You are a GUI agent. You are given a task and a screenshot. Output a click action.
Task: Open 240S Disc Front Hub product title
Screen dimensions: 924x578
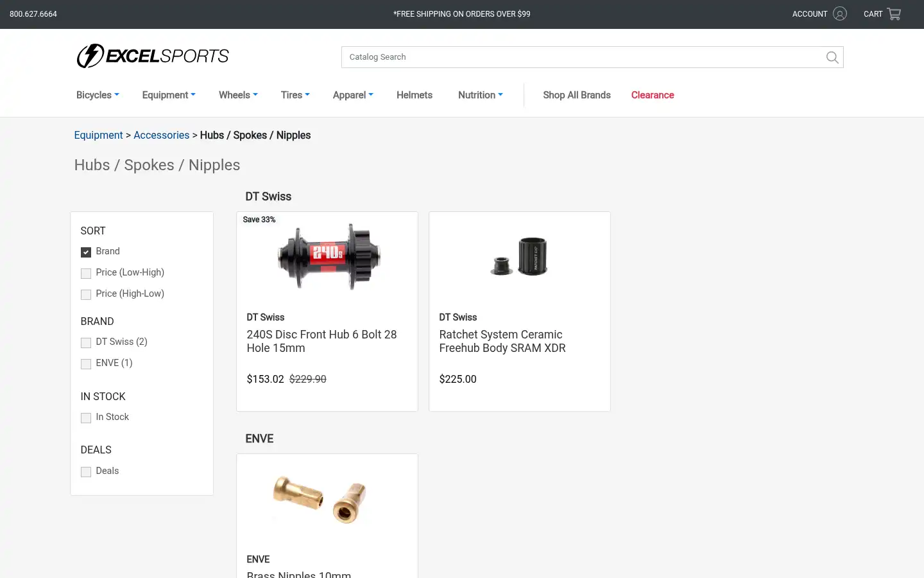321,341
